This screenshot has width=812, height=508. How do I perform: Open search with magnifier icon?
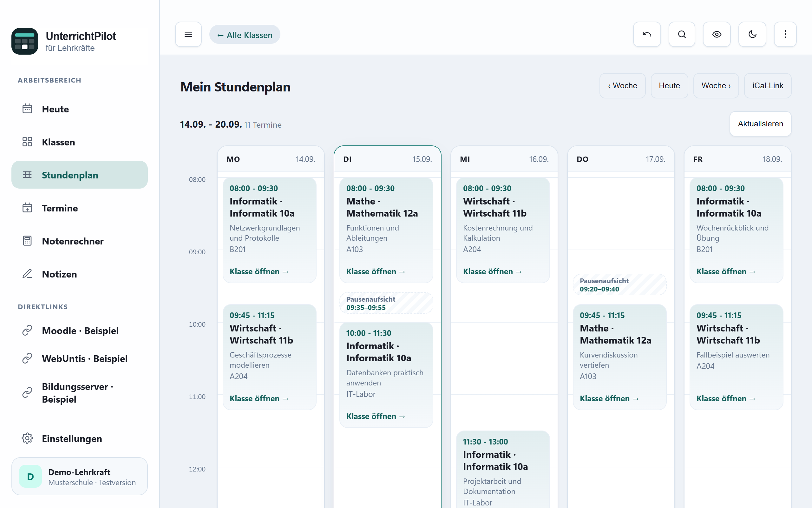click(681, 34)
